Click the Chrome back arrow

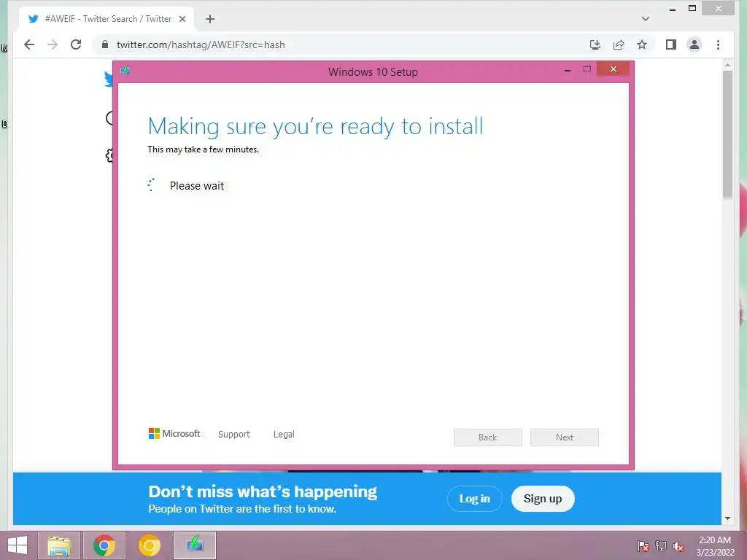click(29, 44)
